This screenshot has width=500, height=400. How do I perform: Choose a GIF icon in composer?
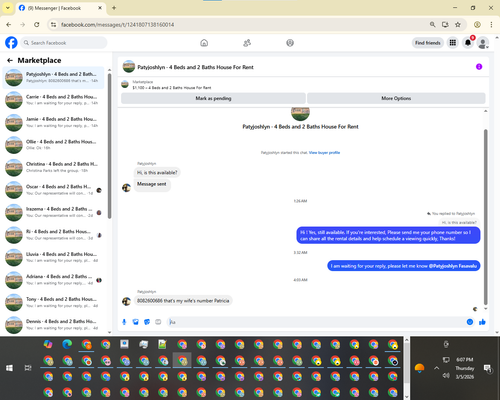click(158, 322)
